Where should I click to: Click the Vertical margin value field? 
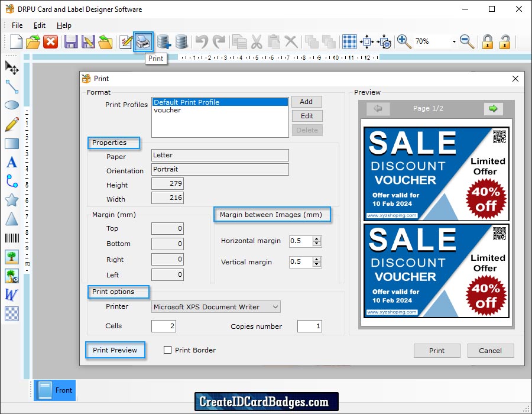pyautogui.click(x=301, y=262)
